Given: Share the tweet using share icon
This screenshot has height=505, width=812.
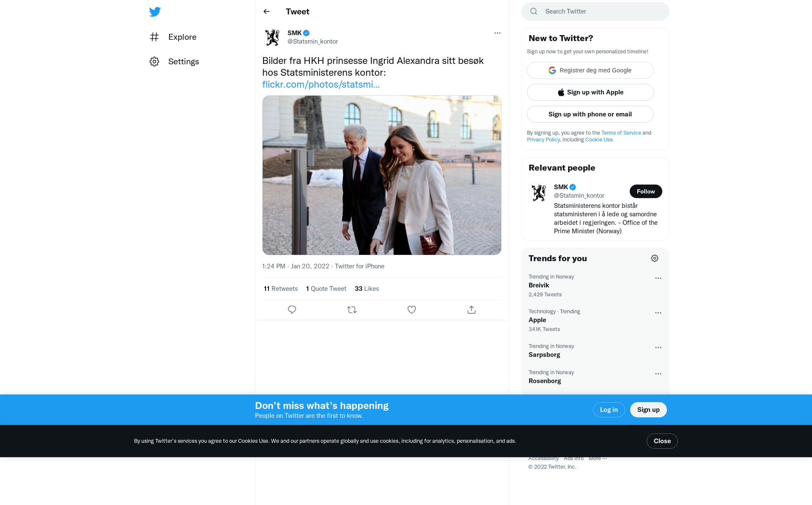Looking at the screenshot, I should [x=472, y=310].
